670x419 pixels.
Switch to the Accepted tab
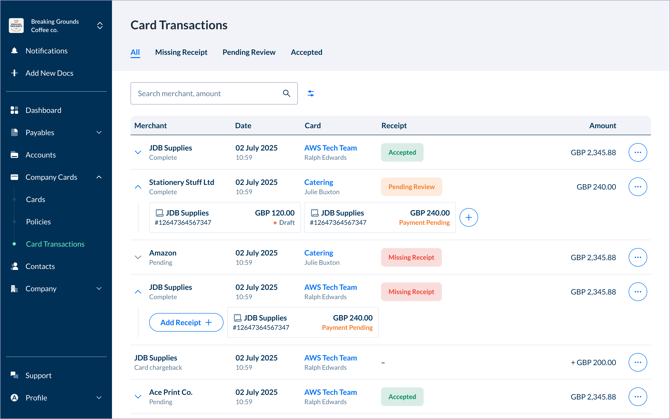coord(306,52)
